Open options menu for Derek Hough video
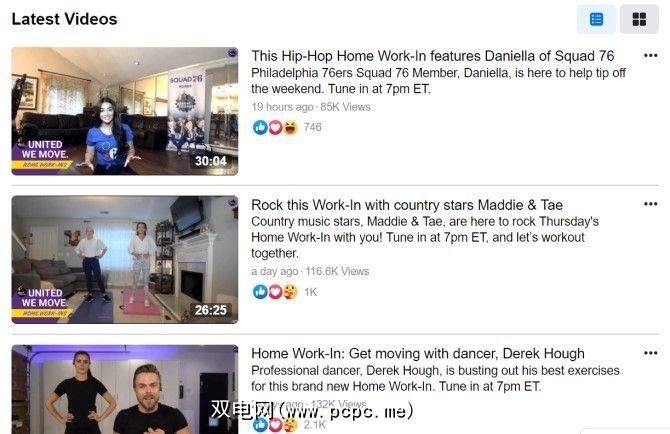Image resolution: width=670 pixels, height=434 pixels. click(x=650, y=353)
